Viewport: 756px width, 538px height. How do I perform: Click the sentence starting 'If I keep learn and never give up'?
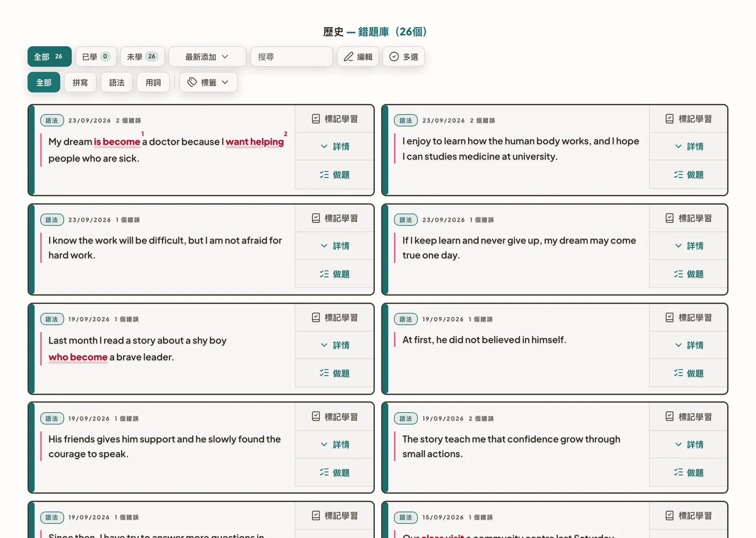pyautogui.click(x=519, y=248)
